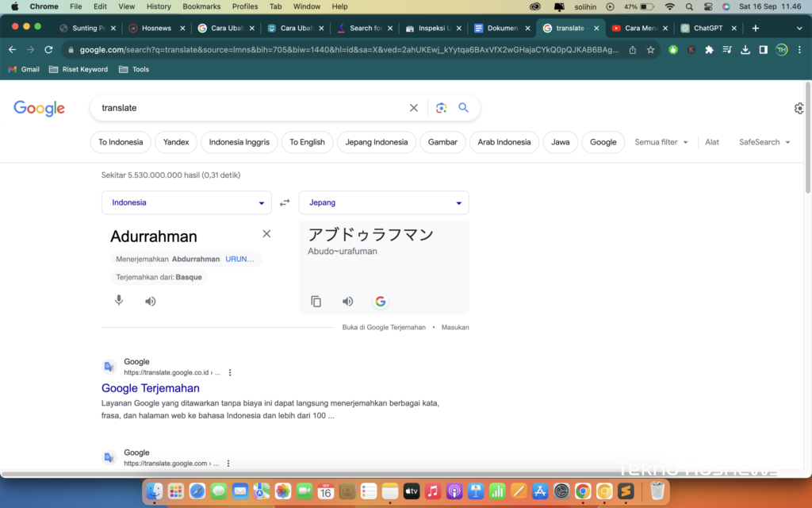Click the blue search magnifier icon
The image size is (812, 508).
tap(464, 108)
